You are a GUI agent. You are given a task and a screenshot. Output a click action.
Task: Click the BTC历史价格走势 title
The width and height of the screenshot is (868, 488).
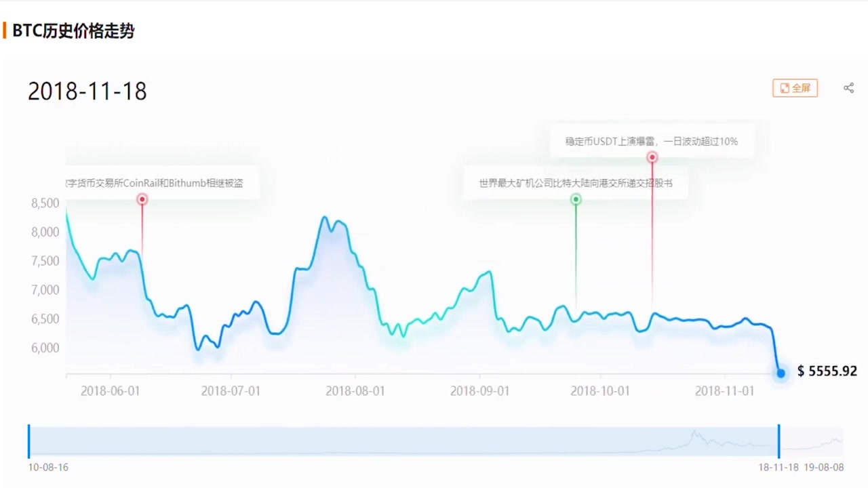point(73,31)
